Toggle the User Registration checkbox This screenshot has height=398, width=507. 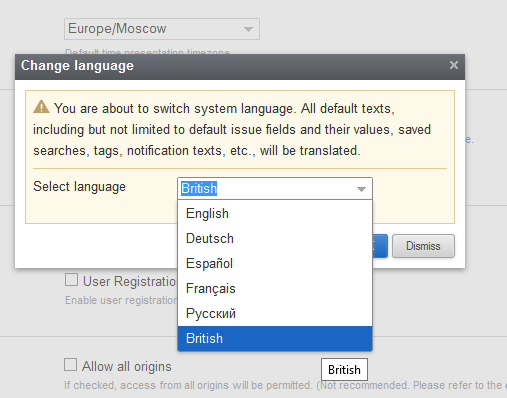tap(71, 280)
